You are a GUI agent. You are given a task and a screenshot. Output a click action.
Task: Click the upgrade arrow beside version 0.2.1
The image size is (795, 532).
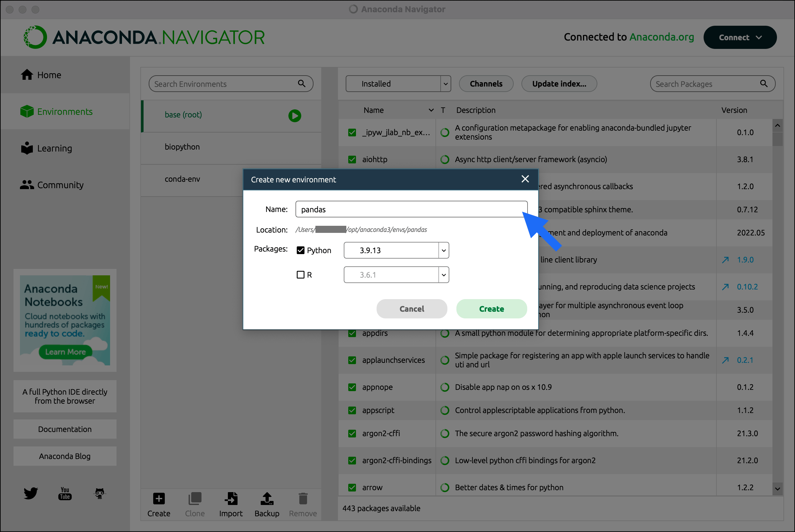[x=725, y=360]
